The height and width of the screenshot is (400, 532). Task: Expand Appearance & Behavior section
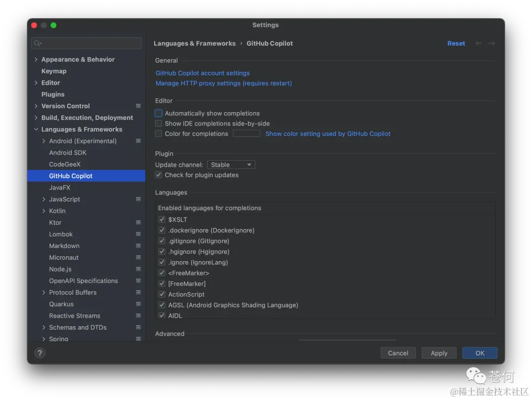tap(36, 60)
